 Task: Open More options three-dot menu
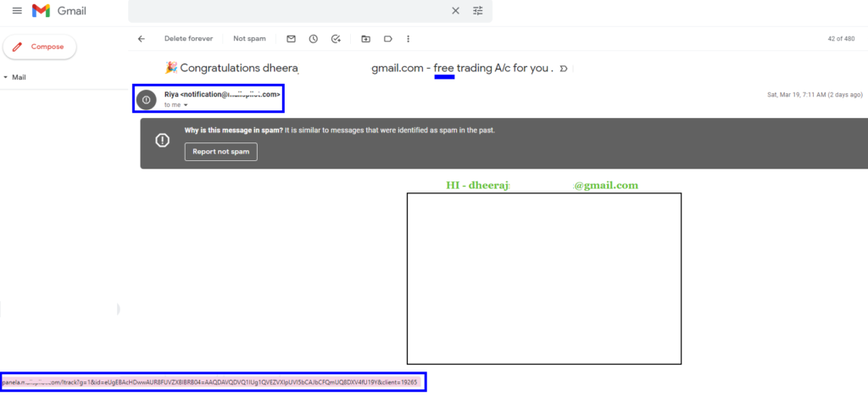(x=408, y=39)
